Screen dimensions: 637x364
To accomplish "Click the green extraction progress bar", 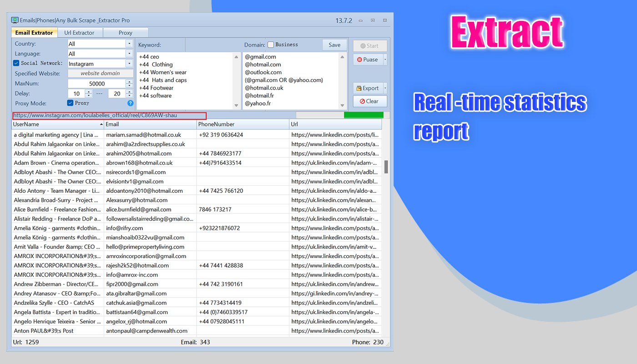I will [x=364, y=115].
